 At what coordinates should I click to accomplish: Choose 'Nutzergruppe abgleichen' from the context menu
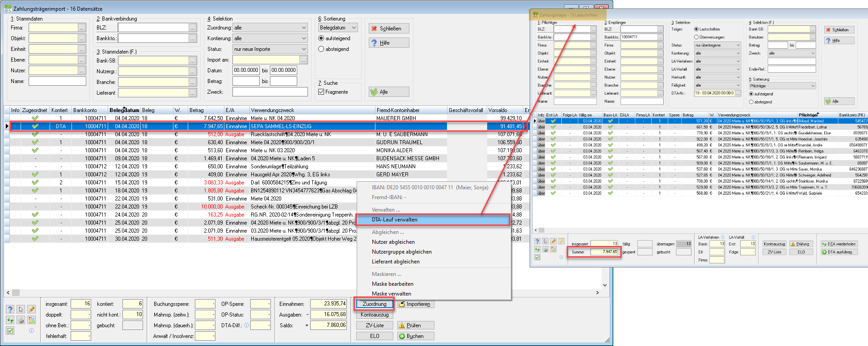click(434, 252)
